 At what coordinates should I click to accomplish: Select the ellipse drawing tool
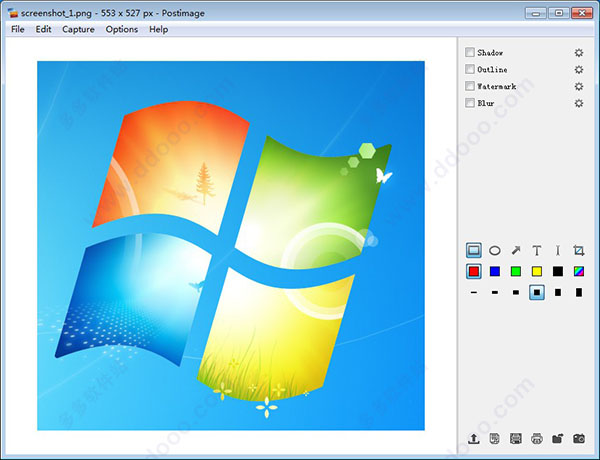pyautogui.click(x=495, y=251)
